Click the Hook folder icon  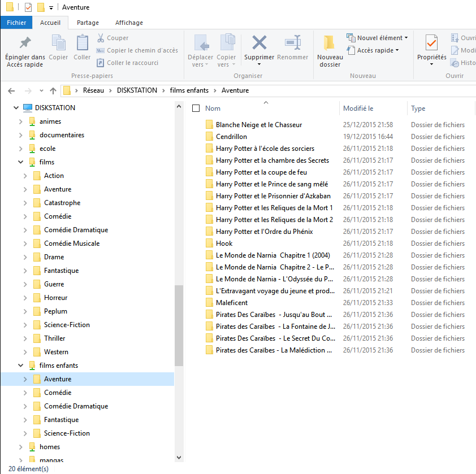[x=209, y=243]
